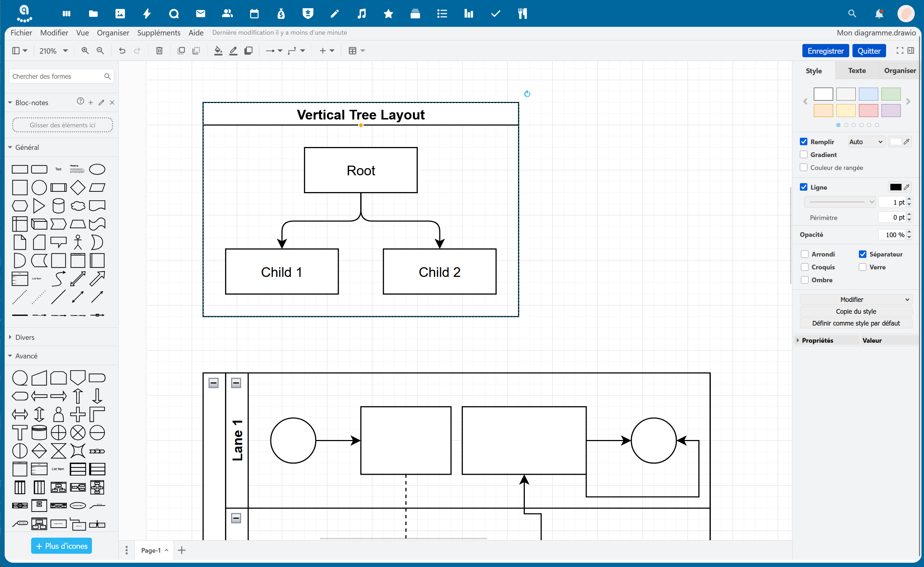
Task: Expand the Divers shapes section
Action: (x=25, y=337)
